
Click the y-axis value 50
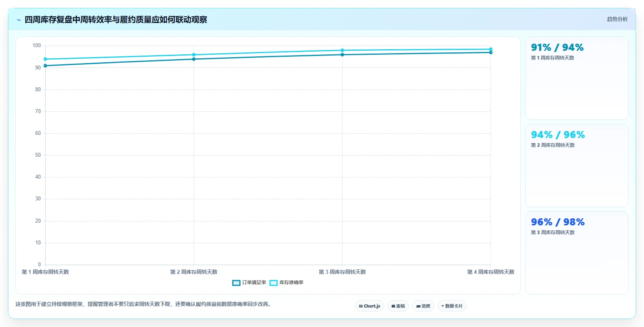tap(38, 155)
